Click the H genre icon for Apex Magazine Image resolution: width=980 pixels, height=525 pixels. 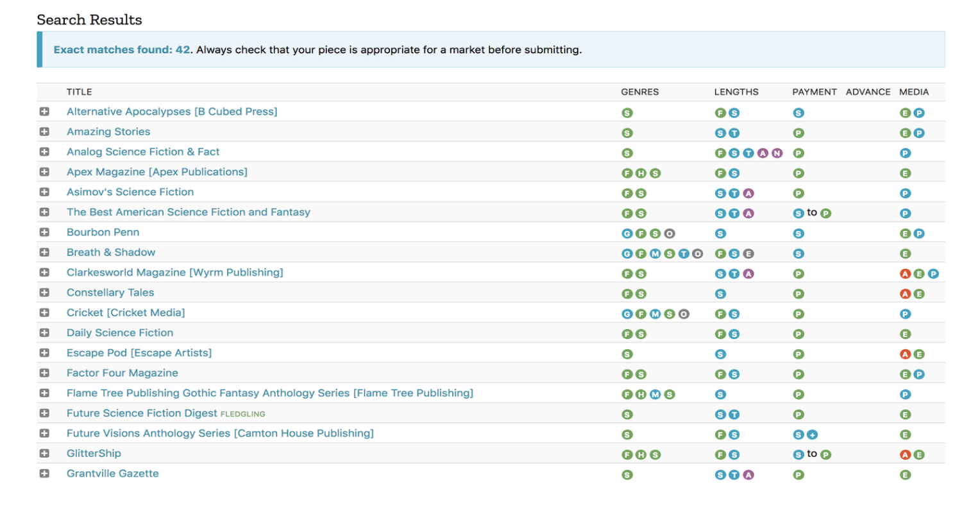coord(641,173)
